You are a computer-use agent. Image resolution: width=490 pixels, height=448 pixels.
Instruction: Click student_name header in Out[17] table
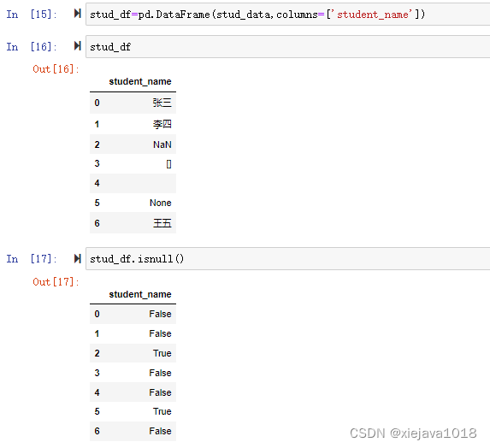pos(140,294)
